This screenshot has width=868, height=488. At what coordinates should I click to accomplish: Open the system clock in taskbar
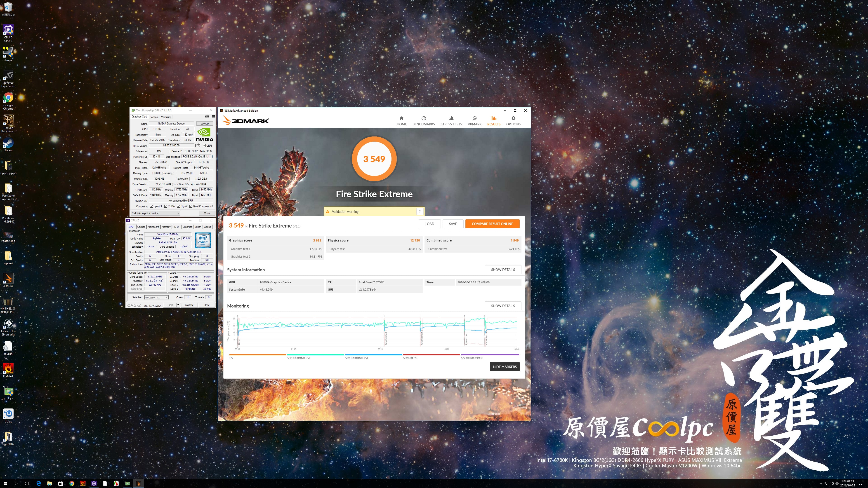click(848, 483)
